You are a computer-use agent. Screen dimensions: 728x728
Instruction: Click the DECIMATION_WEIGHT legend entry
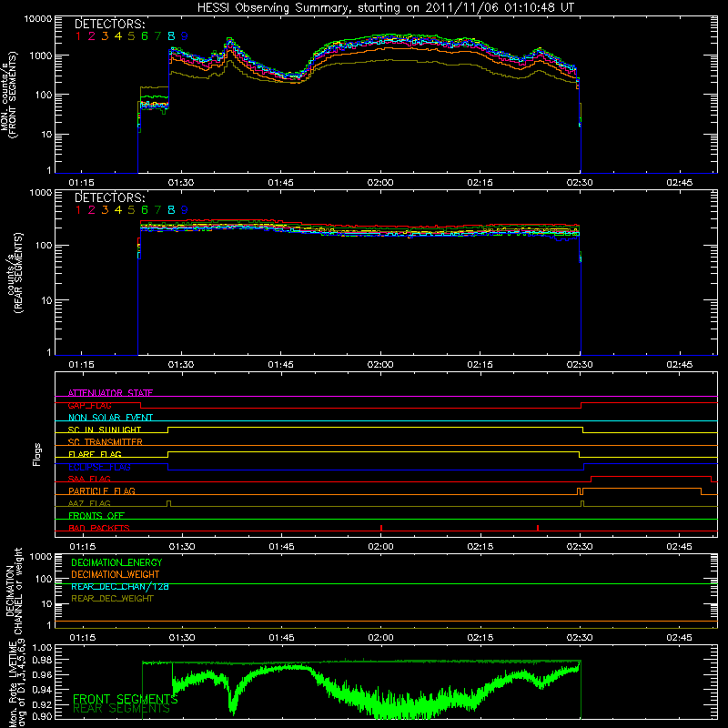click(116, 574)
